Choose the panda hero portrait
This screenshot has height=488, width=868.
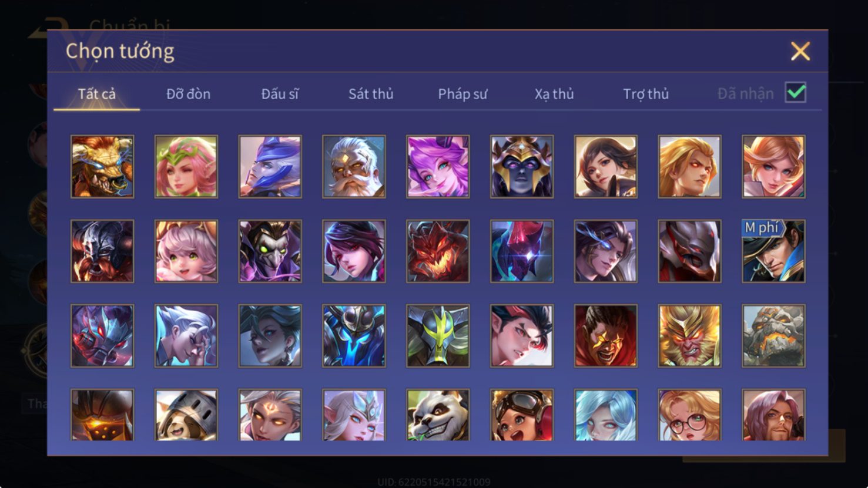[438, 415]
